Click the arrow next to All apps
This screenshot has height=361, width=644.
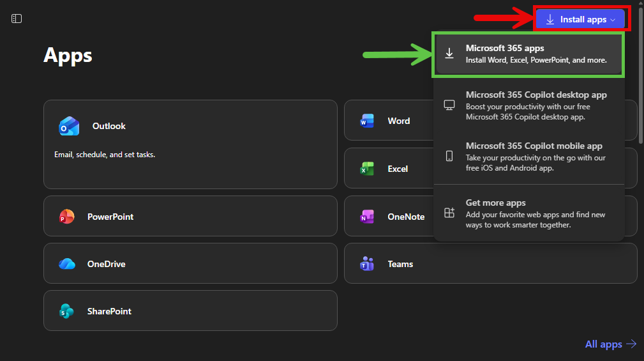point(631,344)
